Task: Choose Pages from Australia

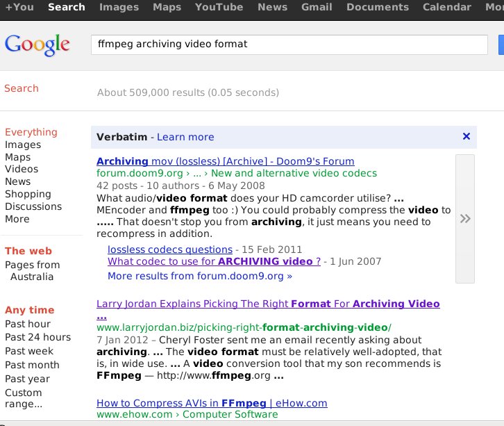Action: (x=32, y=270)
